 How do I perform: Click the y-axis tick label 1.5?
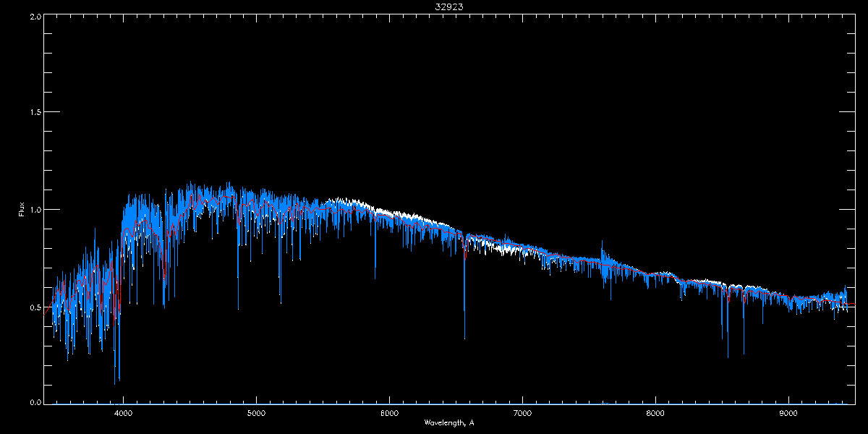[35, 112]
